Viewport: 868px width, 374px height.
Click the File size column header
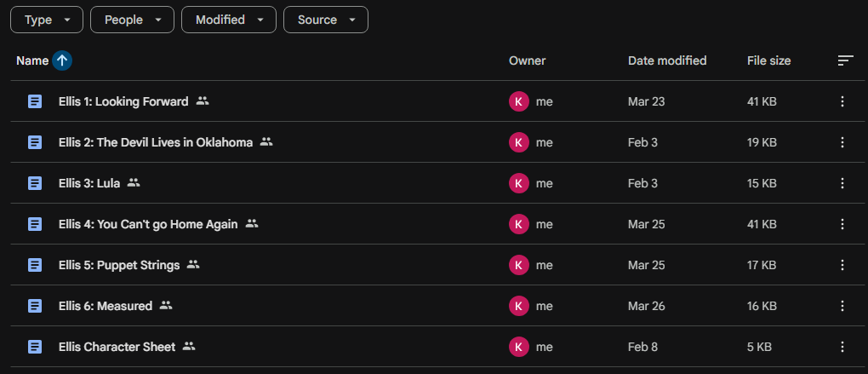click(768, 60)
